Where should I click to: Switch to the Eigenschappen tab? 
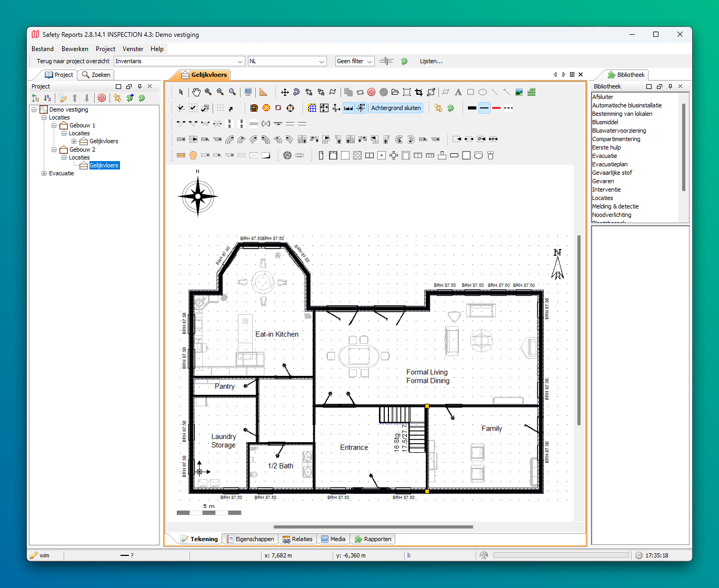pos(251,539)
